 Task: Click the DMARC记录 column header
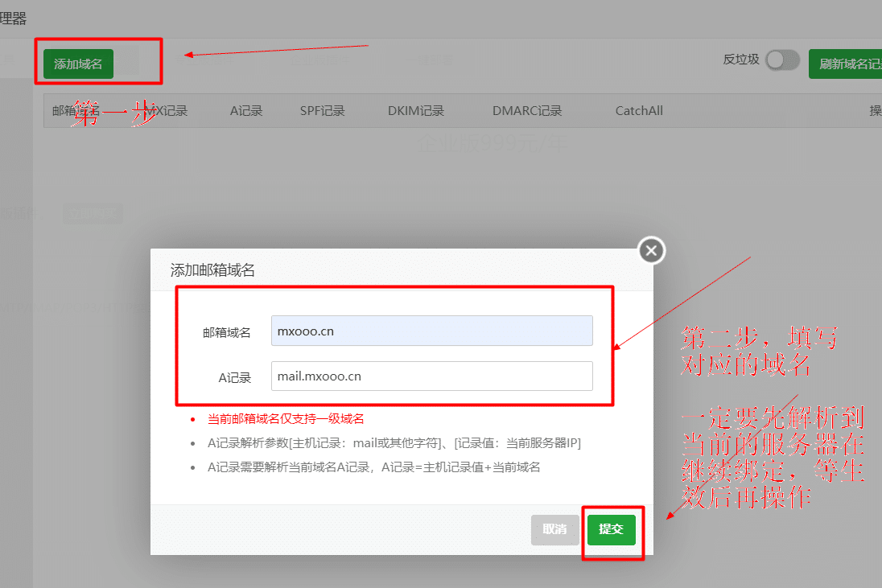click(527, 111)
